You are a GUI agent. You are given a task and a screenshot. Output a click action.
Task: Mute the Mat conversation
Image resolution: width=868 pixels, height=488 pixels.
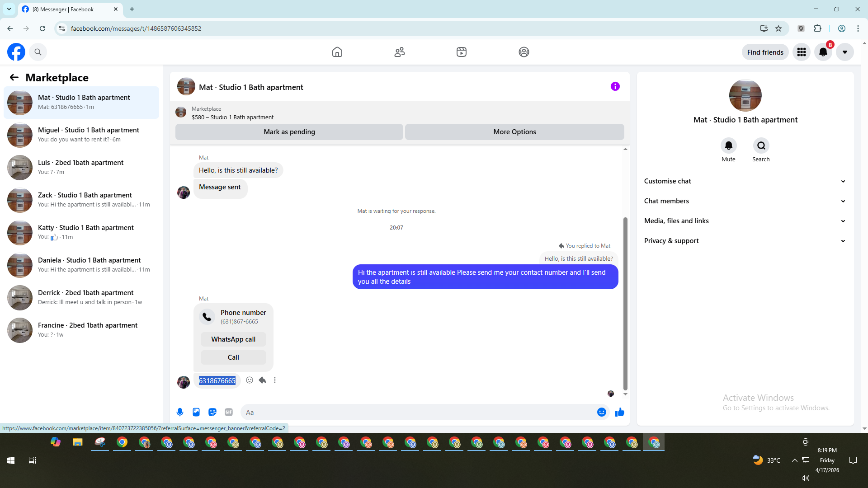click(x=728, y=146)
